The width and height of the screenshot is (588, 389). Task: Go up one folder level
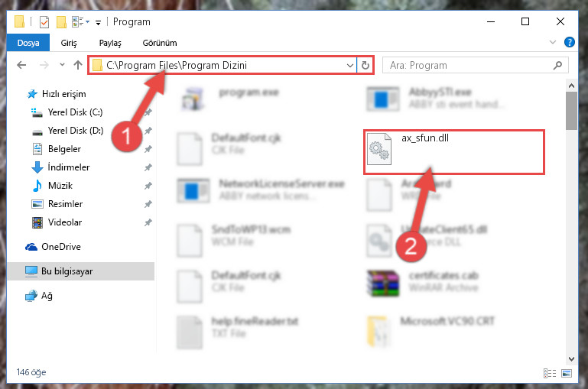coord(78,65)
